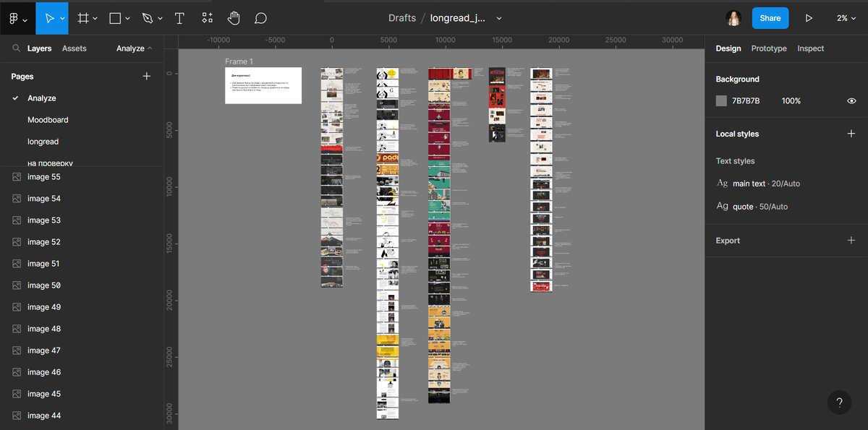Screen dimensions: 868x430
Task: Select the Pen tool
Action: (x=148, y=17)
